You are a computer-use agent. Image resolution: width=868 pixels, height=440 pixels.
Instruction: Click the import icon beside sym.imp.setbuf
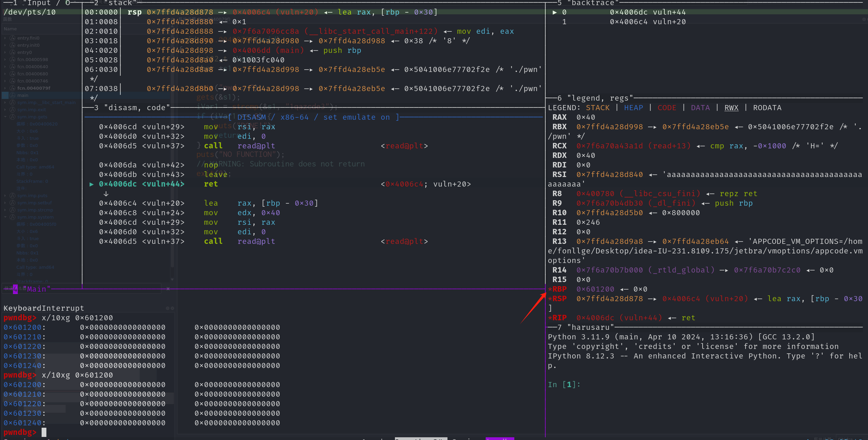click(13, 203)
